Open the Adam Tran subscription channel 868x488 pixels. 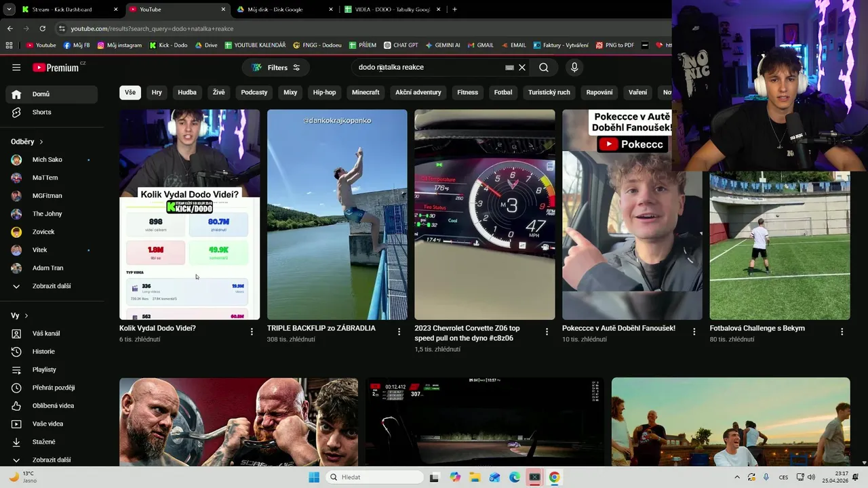click(x=52, y=268)
